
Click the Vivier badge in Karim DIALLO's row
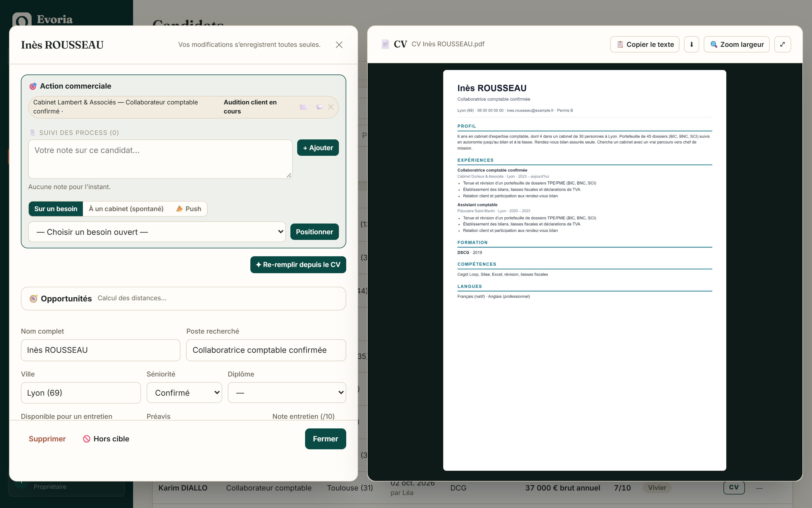pyautogui.click(x=657, y=487)
